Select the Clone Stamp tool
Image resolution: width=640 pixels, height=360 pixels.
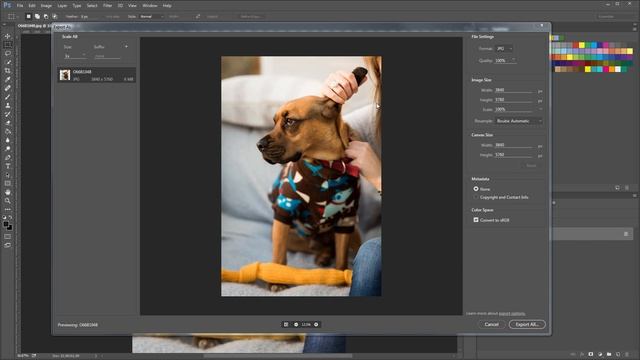(8, 105)
